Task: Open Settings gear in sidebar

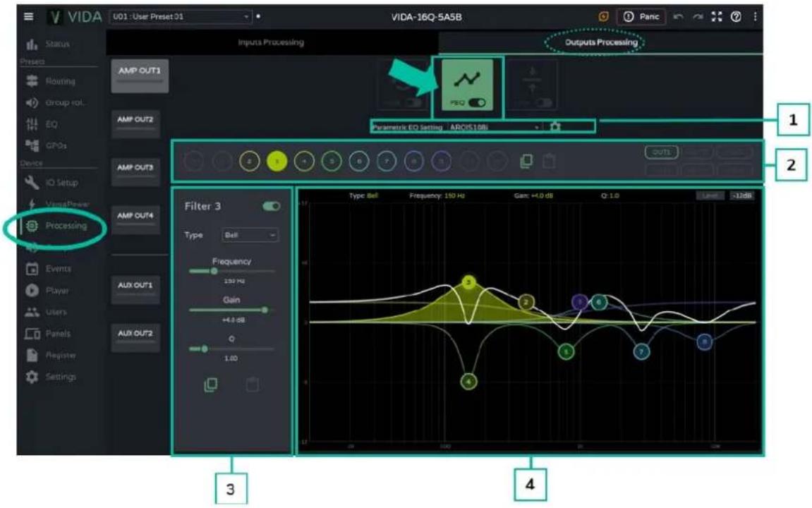Action: (50, 377)
